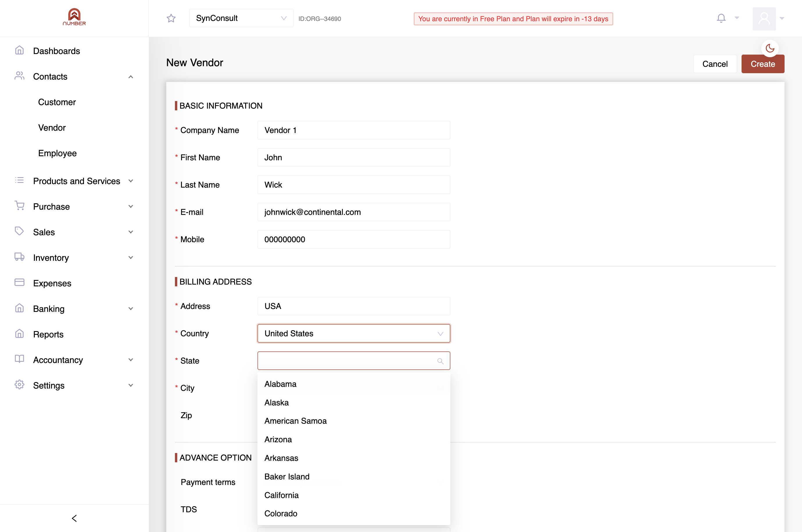Mark the organization as favorite with the star
The image size is (802, 532).
(x=171, y=18)
